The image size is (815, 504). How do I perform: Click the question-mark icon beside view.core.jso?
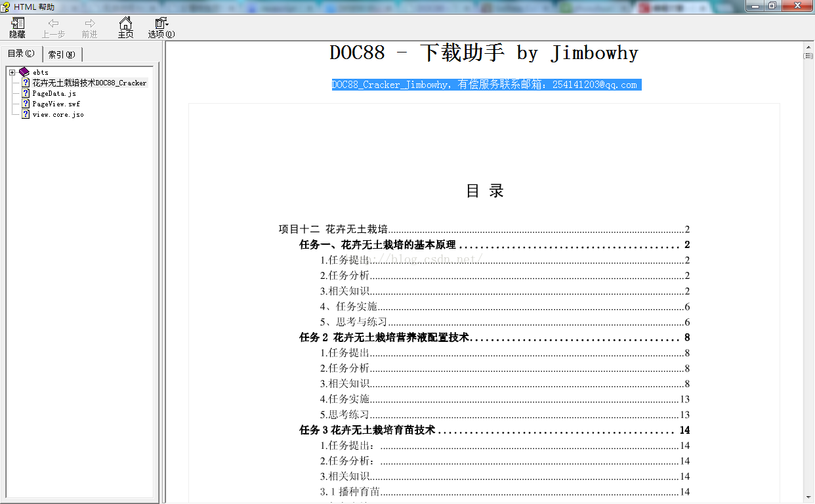(x=26, y=114)
